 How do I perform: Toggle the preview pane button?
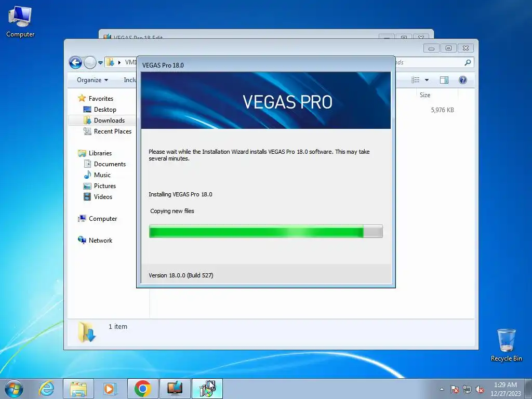click(x=444, y=80)
